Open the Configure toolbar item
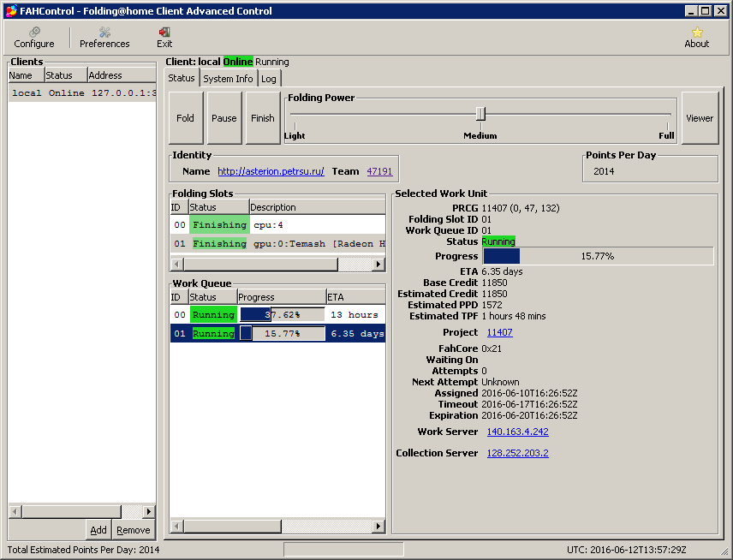This screenshot has width=733, height=560. click(34, 38)
